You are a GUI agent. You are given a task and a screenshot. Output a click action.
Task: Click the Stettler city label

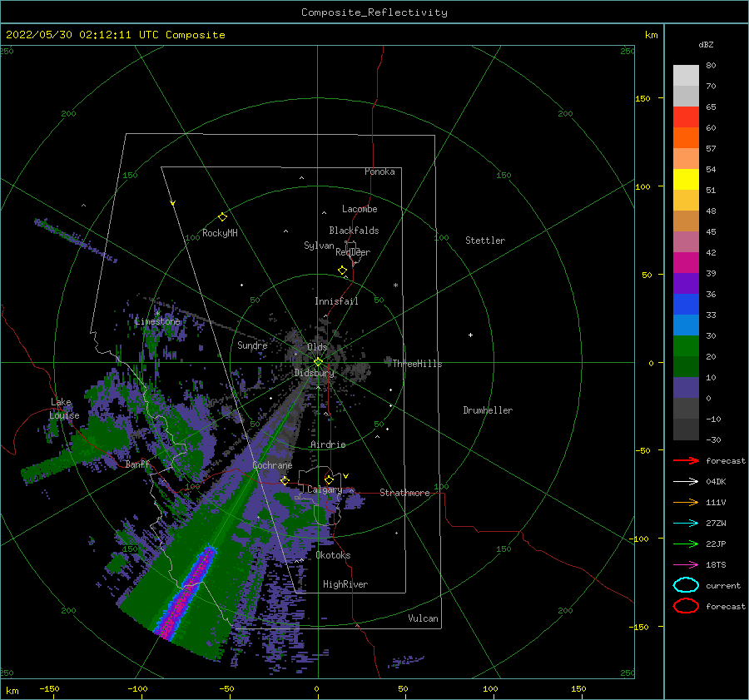click(485, 241)
